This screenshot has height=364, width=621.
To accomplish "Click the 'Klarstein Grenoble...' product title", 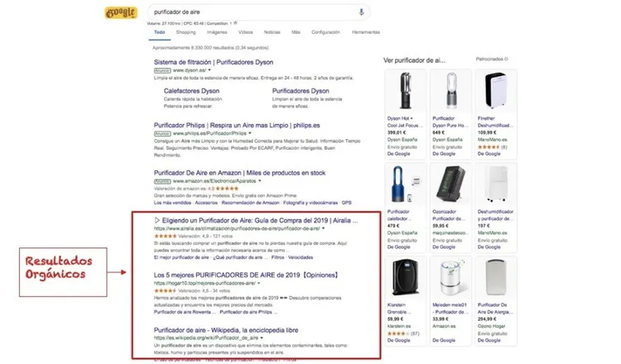I will (x=400, y=309).
